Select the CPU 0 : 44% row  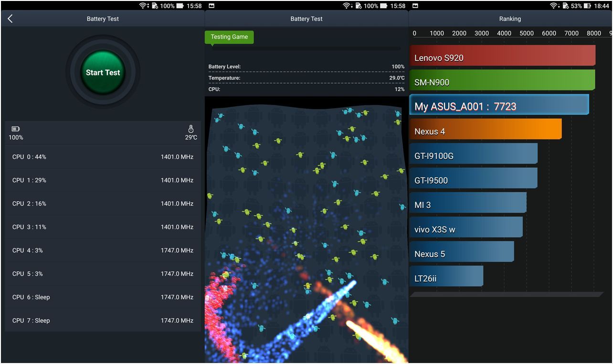pos(103,157)
